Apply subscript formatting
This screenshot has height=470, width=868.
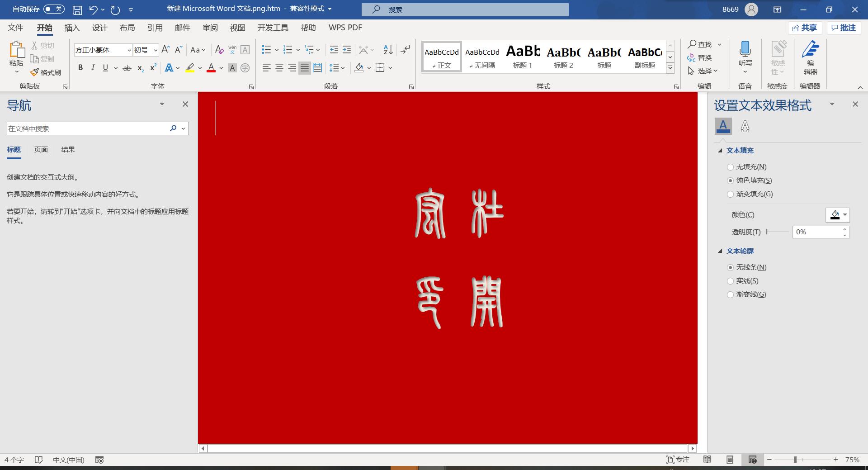pyautogui.click(x=140, y=68)
